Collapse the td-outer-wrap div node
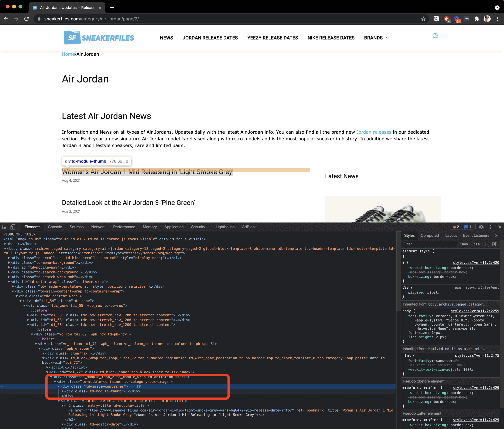The image size is (504, 429). click(9, 282)
